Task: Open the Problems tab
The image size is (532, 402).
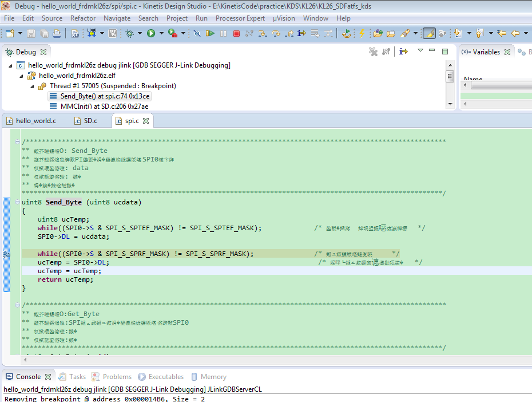Action: pyautogui.click(x=112, y=377)
